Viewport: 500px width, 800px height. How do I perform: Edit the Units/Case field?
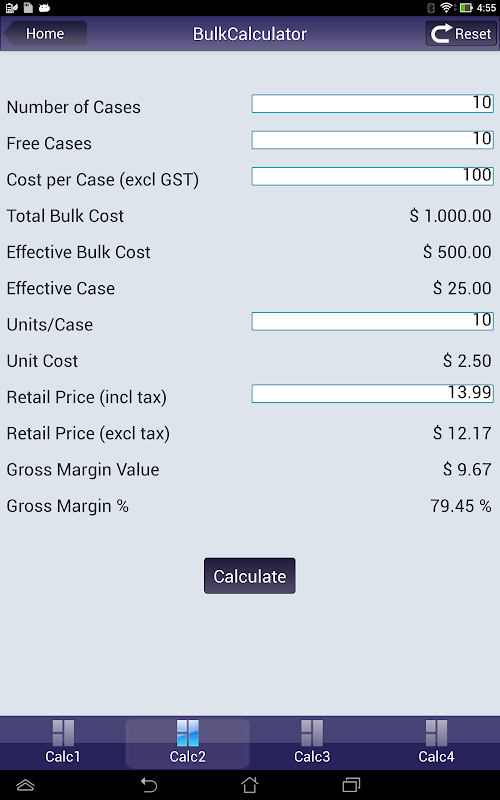tap(372, 321)
